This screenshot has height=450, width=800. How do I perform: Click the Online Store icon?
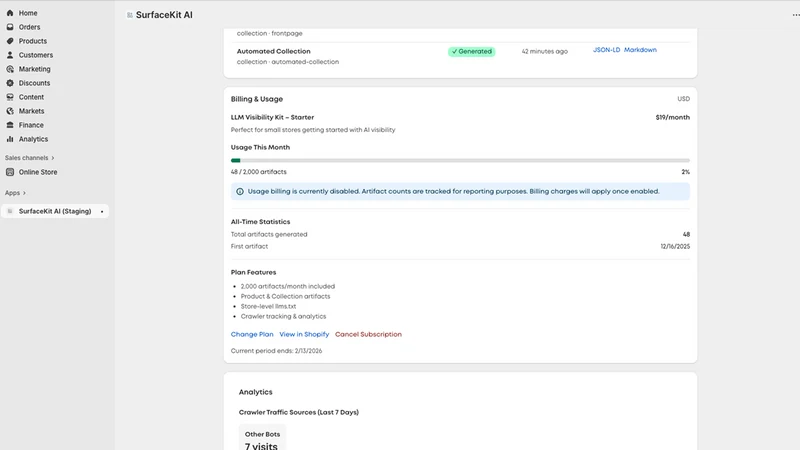10,172
